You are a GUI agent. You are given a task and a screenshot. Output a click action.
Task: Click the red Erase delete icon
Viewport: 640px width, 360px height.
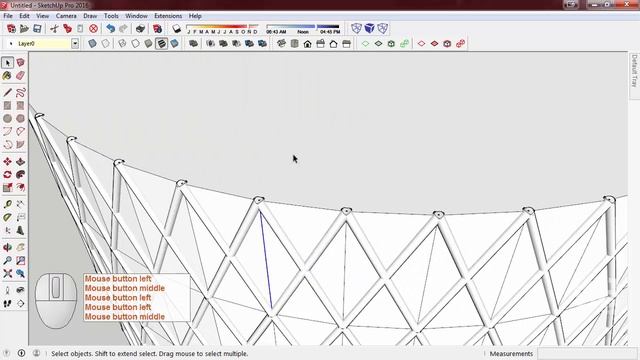pos(93,29)
